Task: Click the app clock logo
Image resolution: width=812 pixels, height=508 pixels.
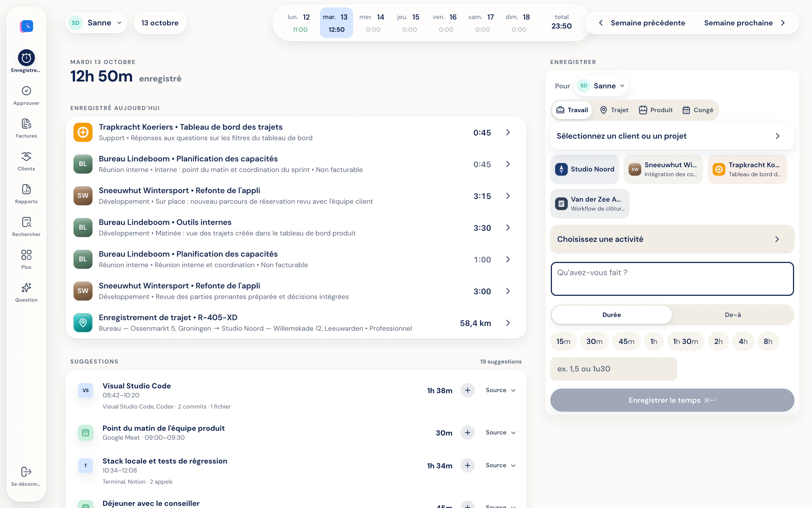Action: (26, 26)
